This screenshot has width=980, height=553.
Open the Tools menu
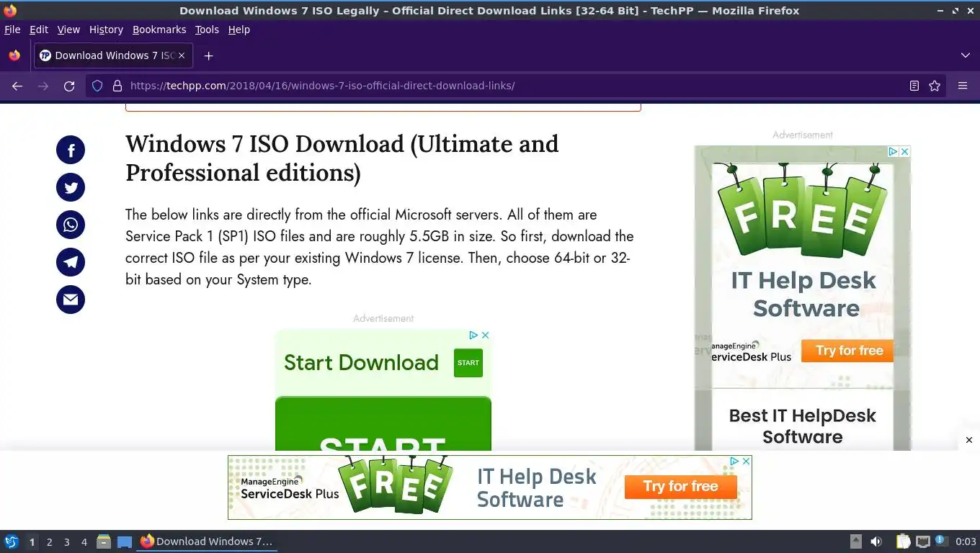pyautogui.click(x=207, y=30)
